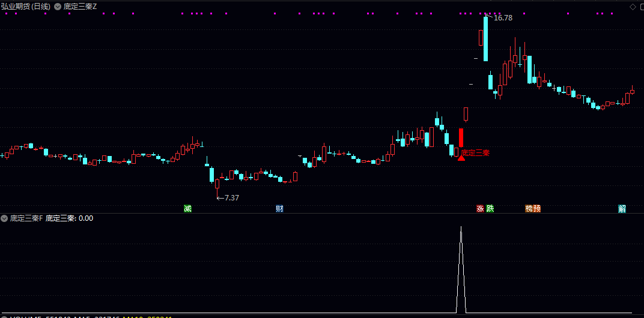Click the solid red signal candle above the triangle
This screenshot has width=644, height=318.
tap(461, 138)
